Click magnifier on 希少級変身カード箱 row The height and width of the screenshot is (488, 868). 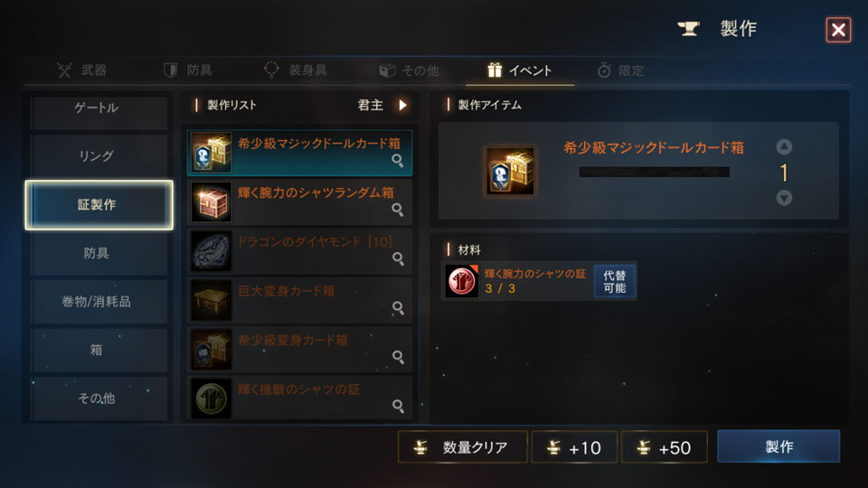[398, 357]
